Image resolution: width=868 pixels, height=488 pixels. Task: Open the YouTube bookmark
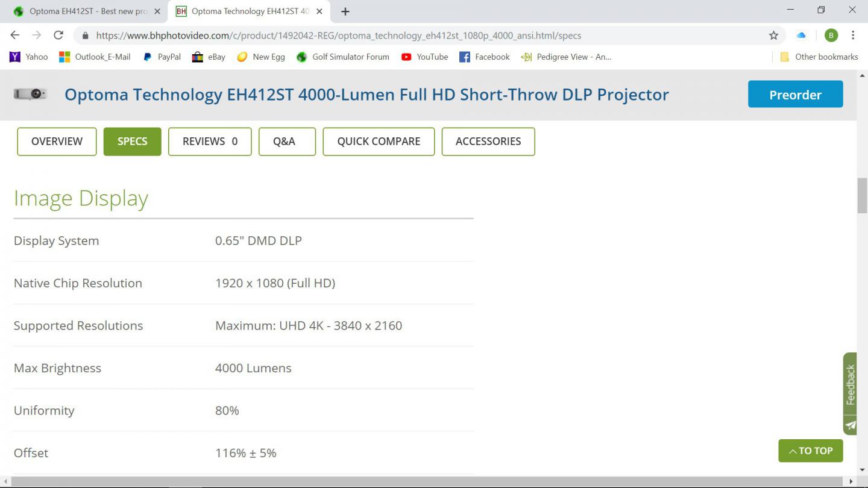pyautogui.click(x=425, y=57)
